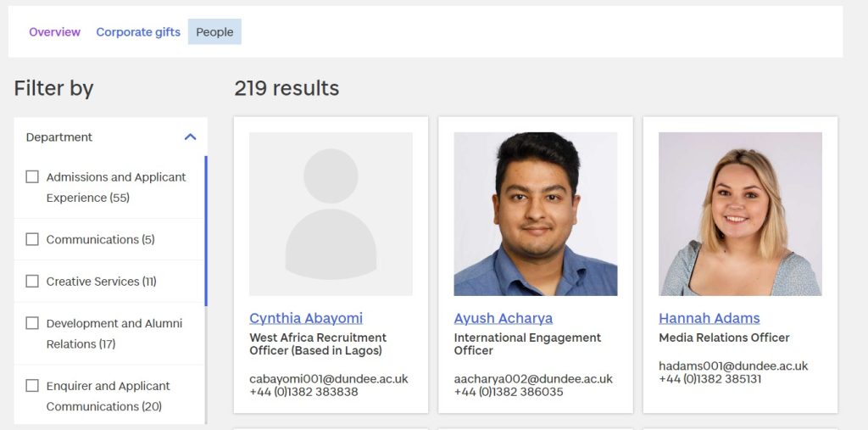Toggle Enquirer and Applicant Communications checkbox
The image size is (868, 430).
coord(32,386)
